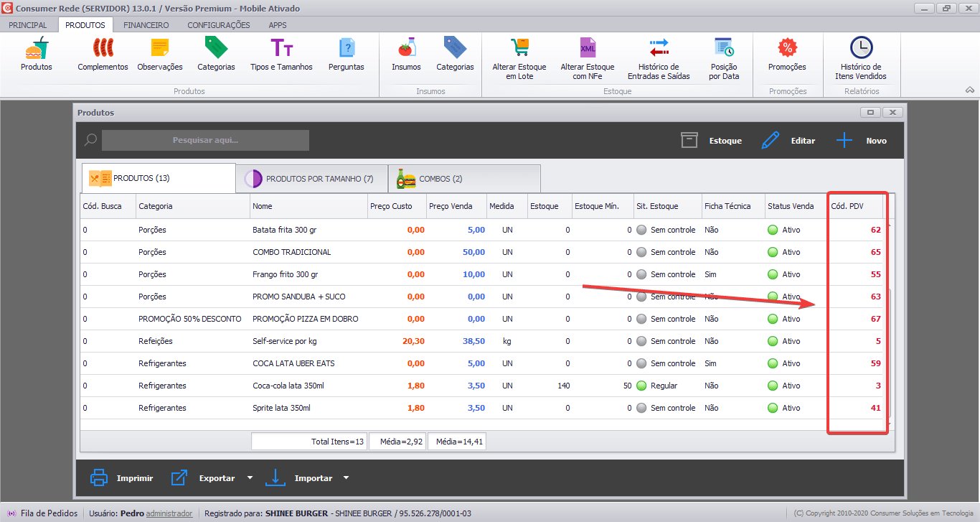Select the Self-service por kg row
This screenshot has width=980, height=522.
(x=481, y=341)
